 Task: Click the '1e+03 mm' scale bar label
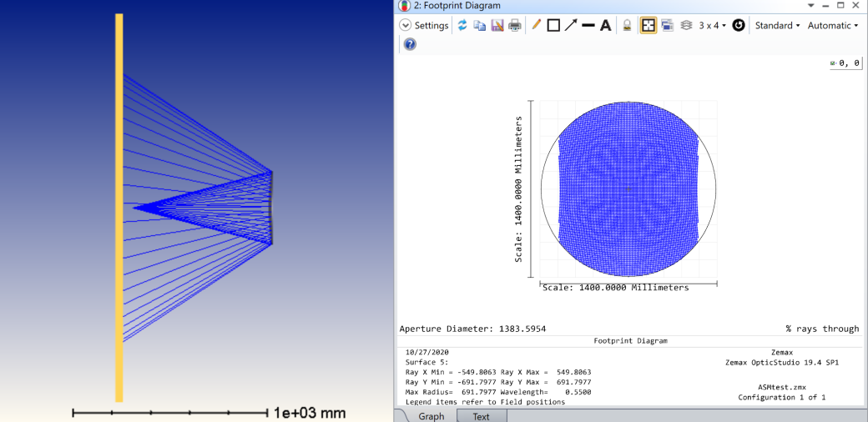click(310, 413)
